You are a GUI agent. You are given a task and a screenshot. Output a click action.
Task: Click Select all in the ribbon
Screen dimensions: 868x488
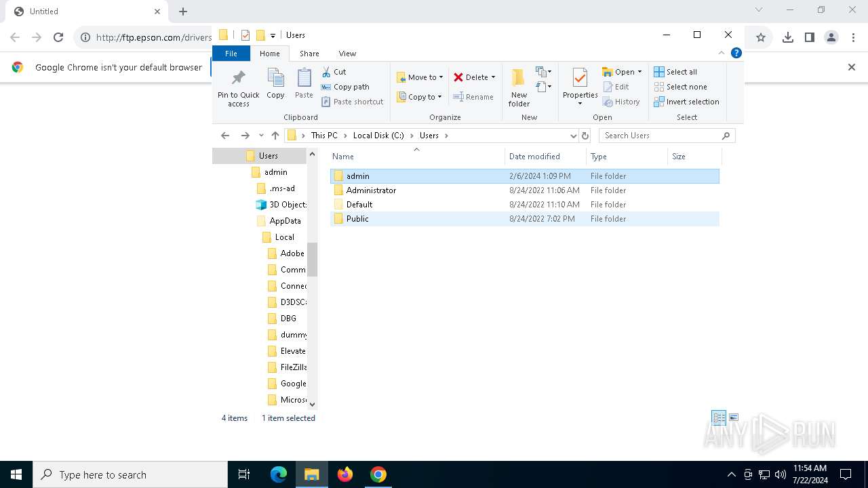click(x=675, y=72)
